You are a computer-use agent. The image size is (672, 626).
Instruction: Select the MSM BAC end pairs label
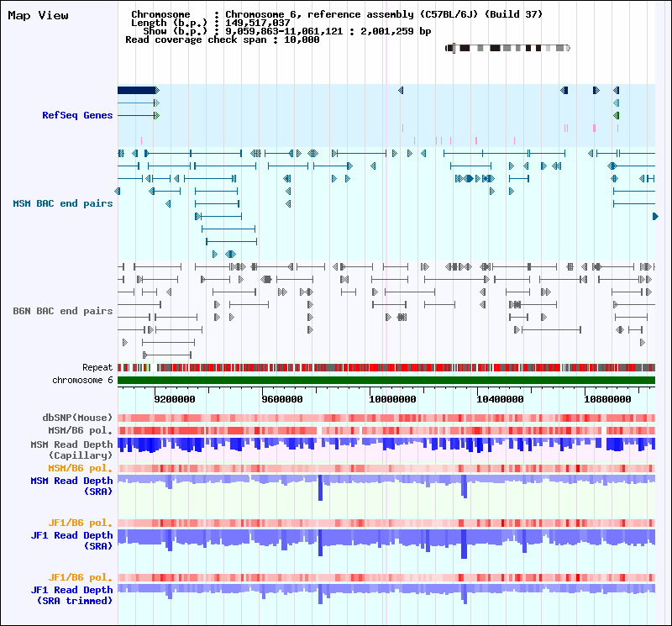coord(62,203)
